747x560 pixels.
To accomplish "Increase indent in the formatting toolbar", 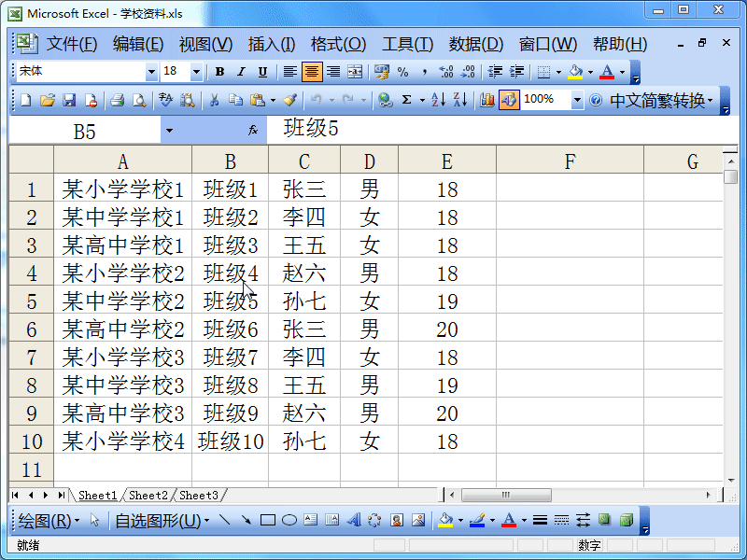I will tap(517, 73).
